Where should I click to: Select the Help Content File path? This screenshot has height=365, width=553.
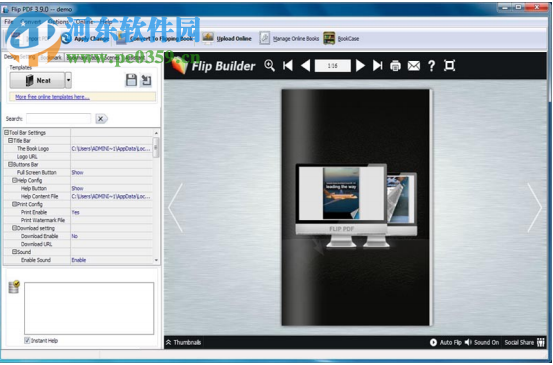click(x=111, y=196)
